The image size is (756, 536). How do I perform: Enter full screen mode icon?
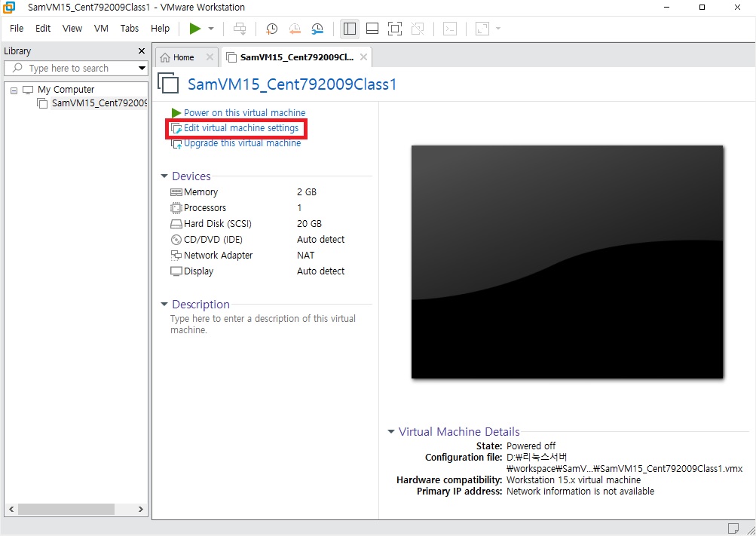pos(395,29)
